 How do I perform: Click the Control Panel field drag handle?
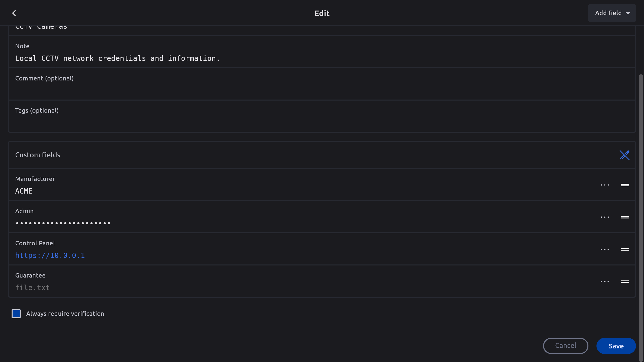point(625,249)
